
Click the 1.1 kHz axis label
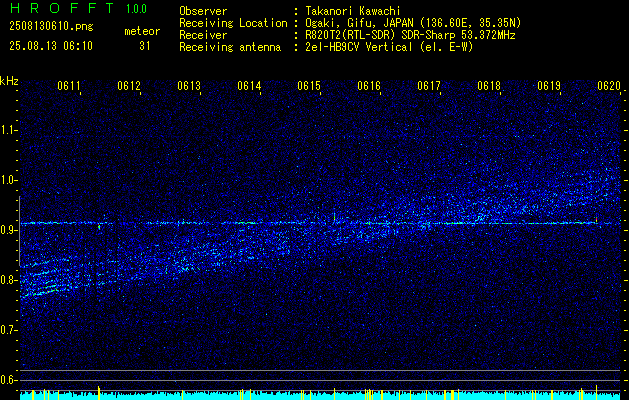pyautogui.click(x=8, y=130)
